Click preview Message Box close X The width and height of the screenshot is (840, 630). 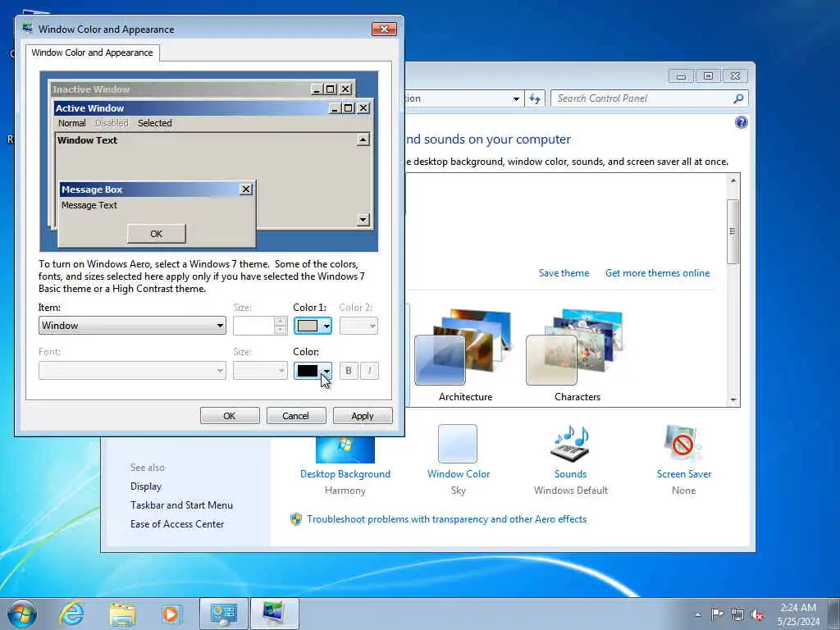tap(246, 189)
